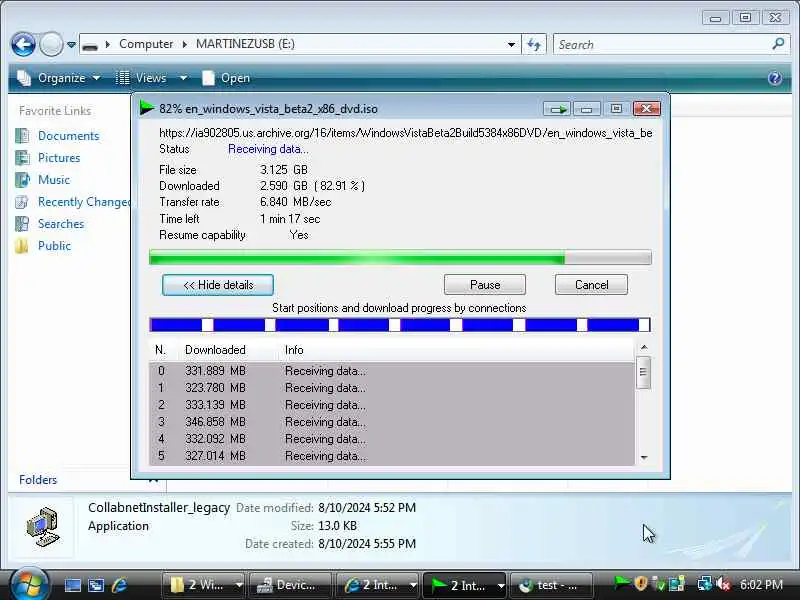This screenshot has width=800, height=600.
Task: Click the search magnifier icon
Action: 779,44
